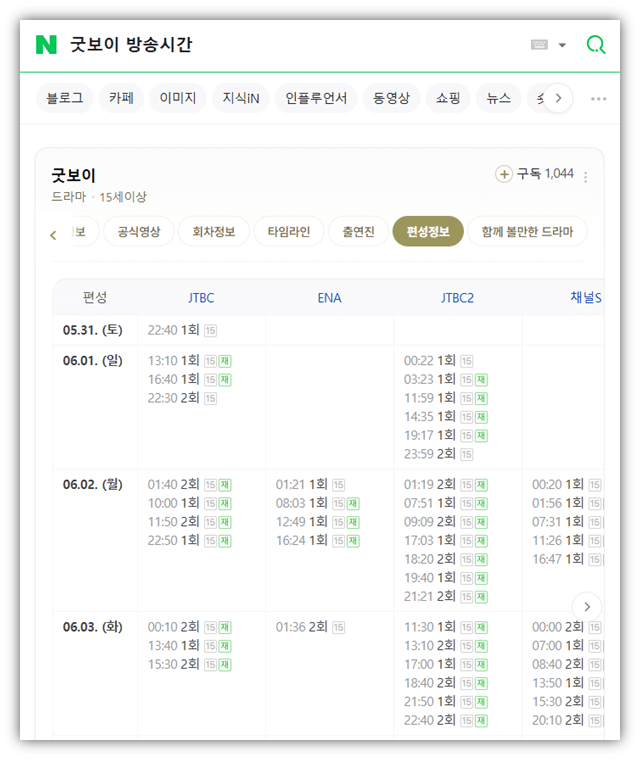Screen dimensions: 640x760
Task: Open the 타임라인 tab
Action: coord(288,231)
